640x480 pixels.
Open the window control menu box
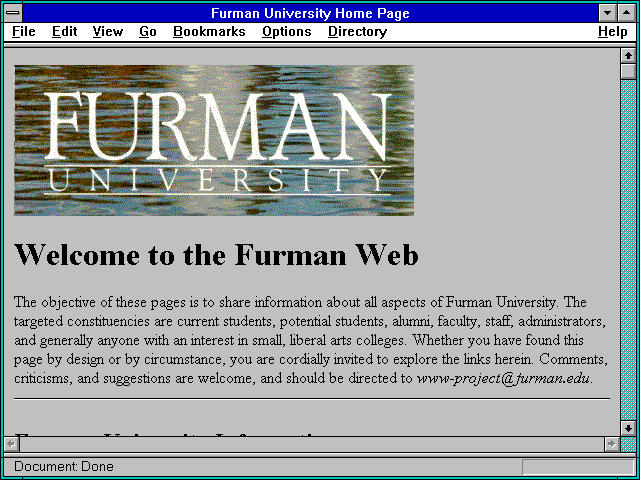click(13, 13)
